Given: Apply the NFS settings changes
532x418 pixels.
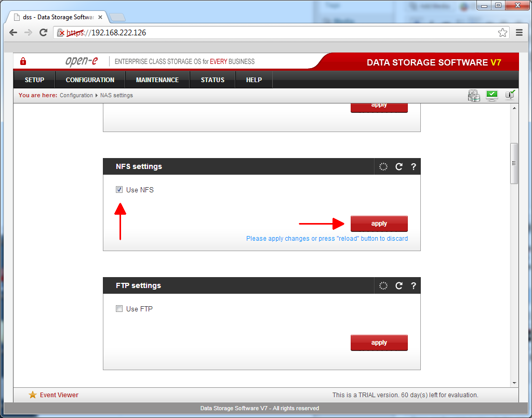Looking at the screenshot, I should point(379,224).
